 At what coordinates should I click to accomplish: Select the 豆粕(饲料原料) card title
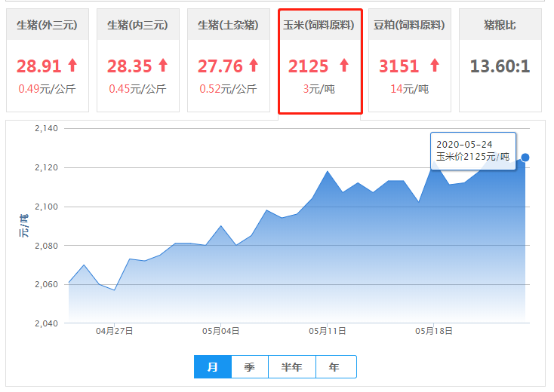pyautogui.click(x=409, y=25)
